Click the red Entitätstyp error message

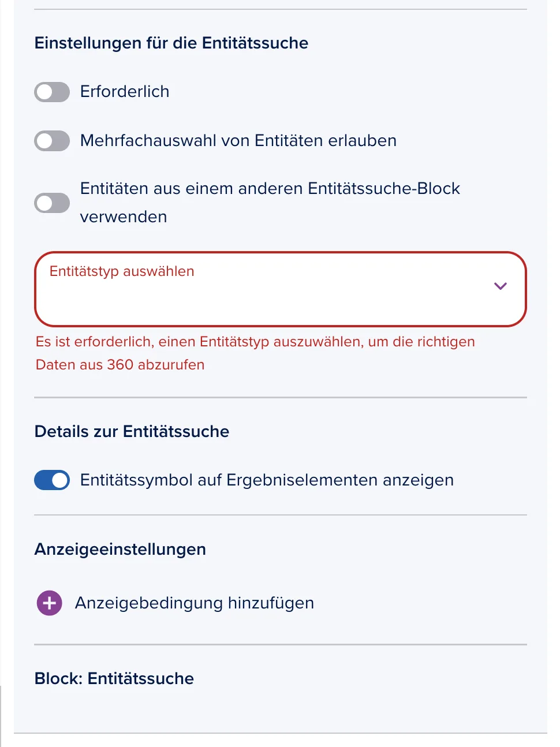pyautogui.click(x=255, y=353)
